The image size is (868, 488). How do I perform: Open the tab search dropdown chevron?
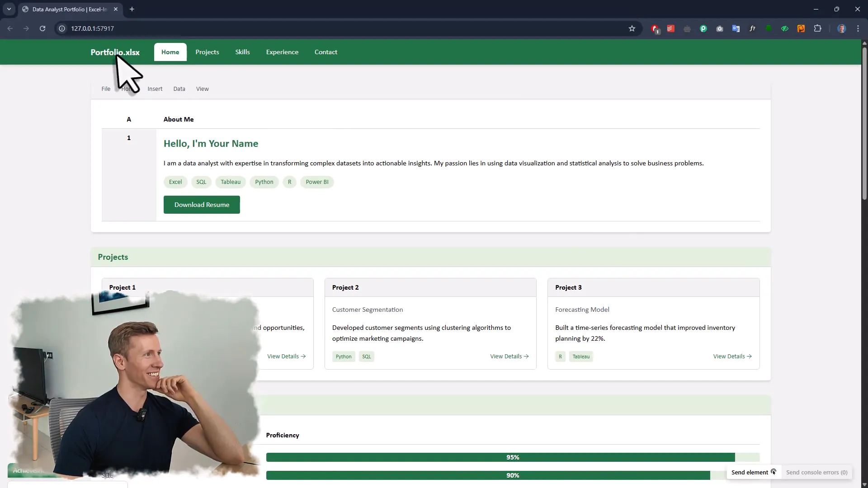9,9
